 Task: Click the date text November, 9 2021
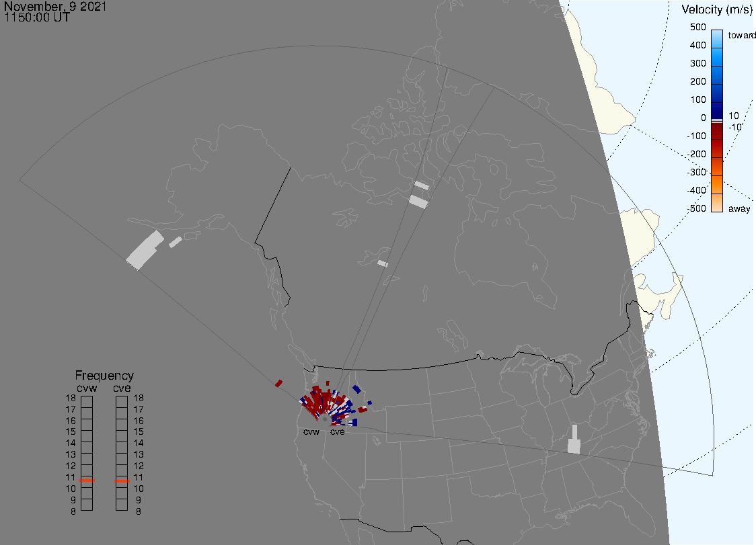(55, 6)
